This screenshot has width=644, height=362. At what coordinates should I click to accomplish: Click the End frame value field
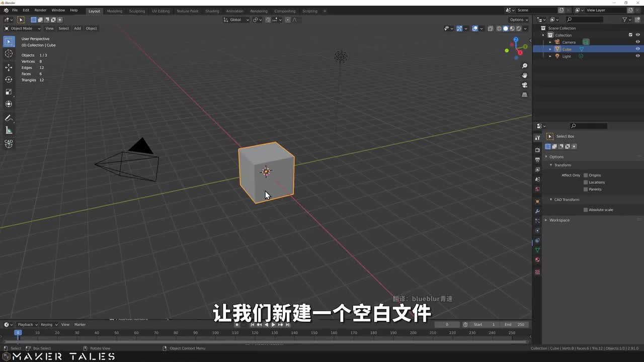click(514, 324)
